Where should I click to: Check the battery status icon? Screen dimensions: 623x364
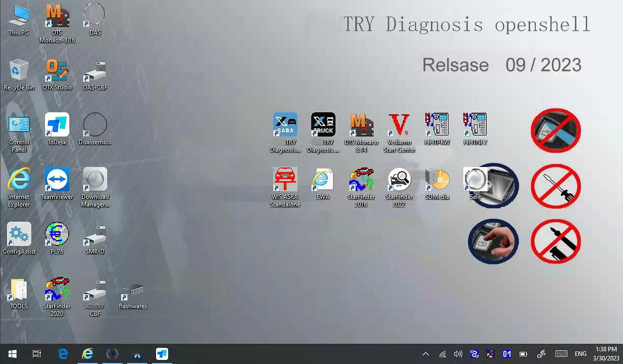523,354
